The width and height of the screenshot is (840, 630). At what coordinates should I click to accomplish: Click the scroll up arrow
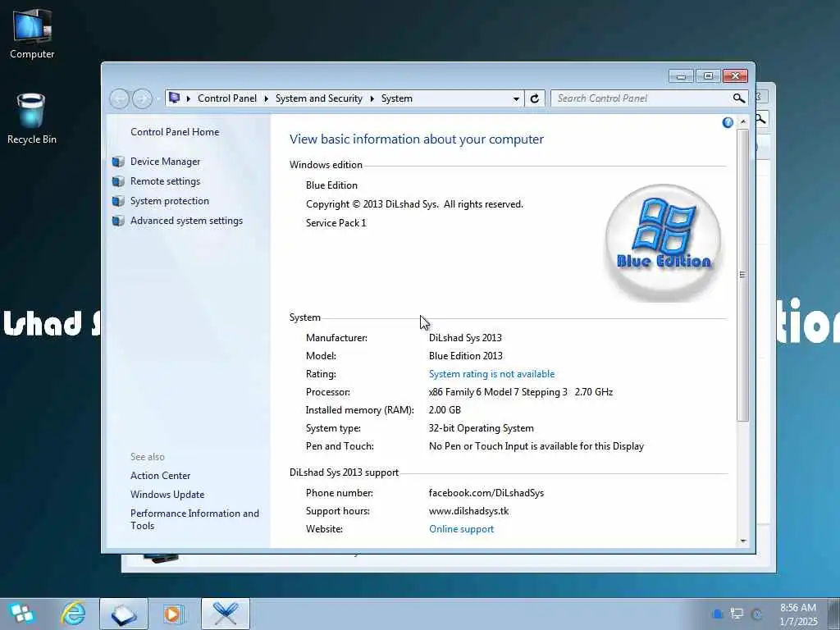point(743,122)
